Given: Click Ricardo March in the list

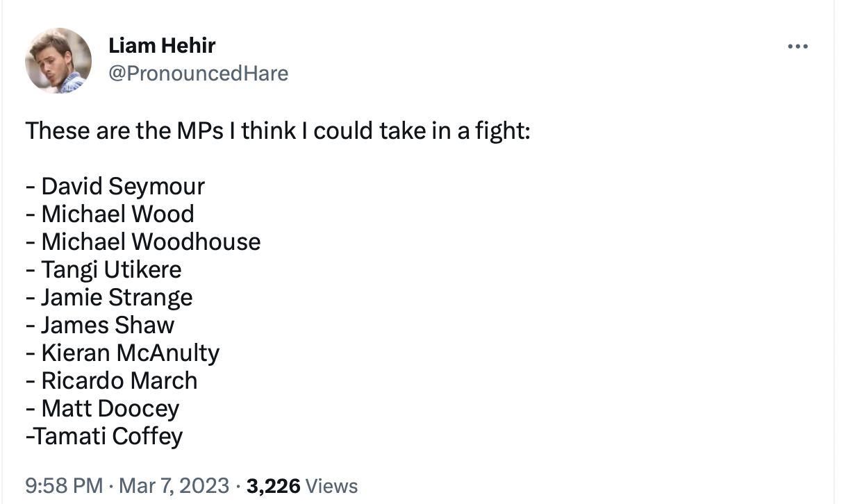Looking at the screenshot, I should point(119,380).
